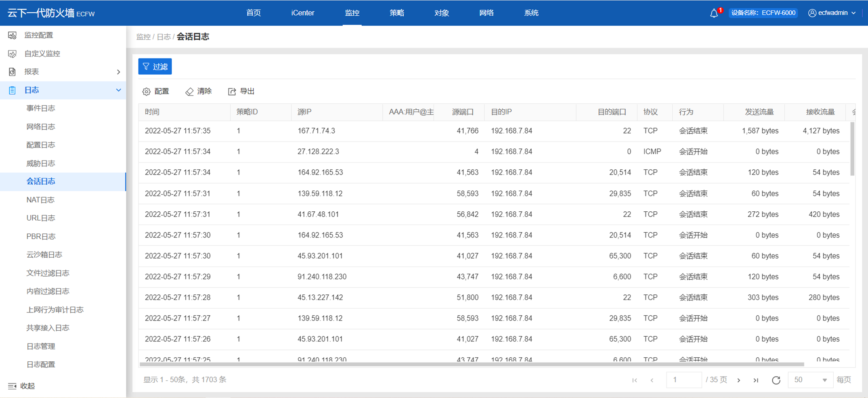This screenshot has width=868, height=398.
Task: Expand the 报表 submenu
Action: pos(118,72)
